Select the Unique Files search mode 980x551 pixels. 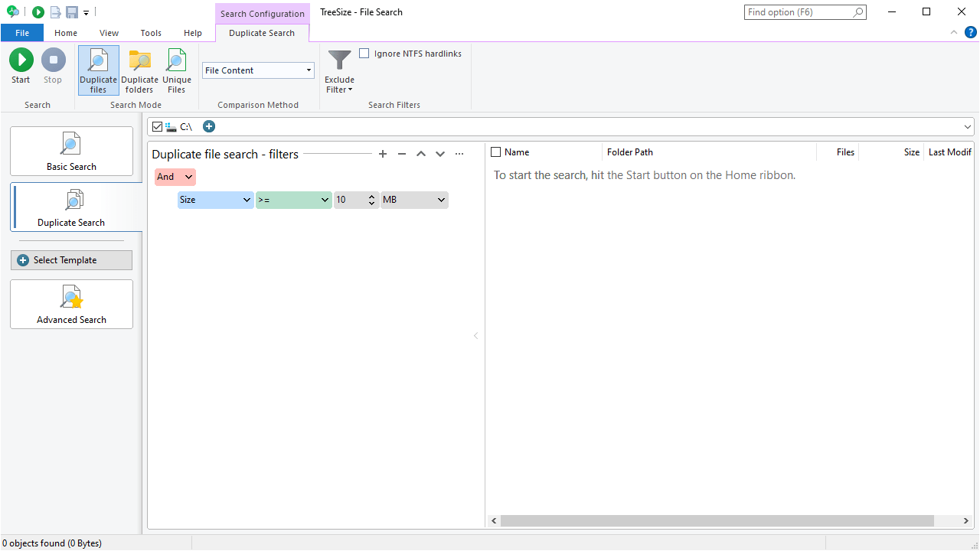[x=176, y=70]
